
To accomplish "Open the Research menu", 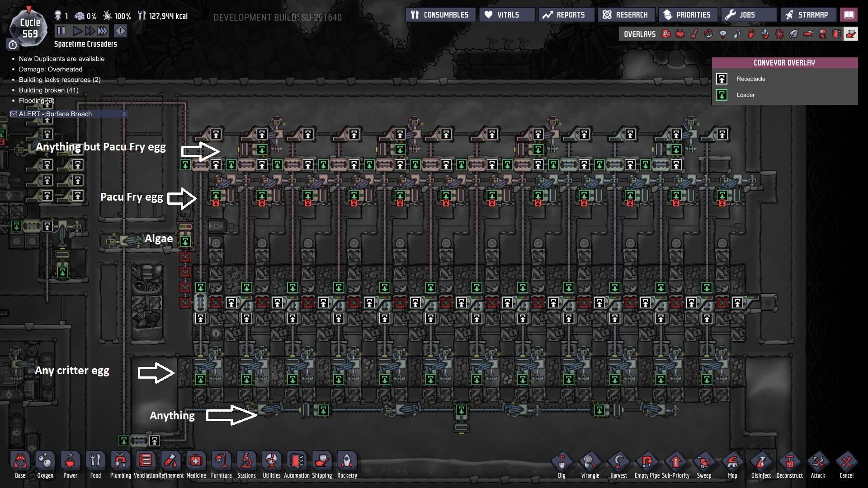I will 626,15.
